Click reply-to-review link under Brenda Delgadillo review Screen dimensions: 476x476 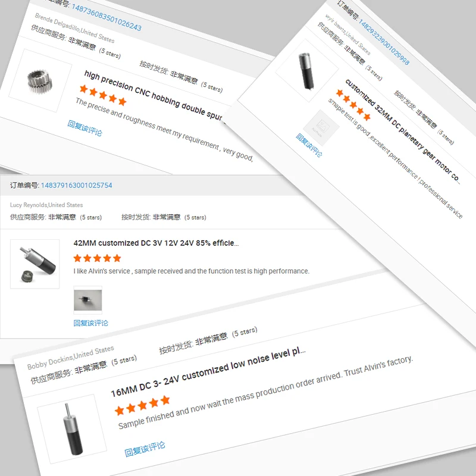(84, 128)
